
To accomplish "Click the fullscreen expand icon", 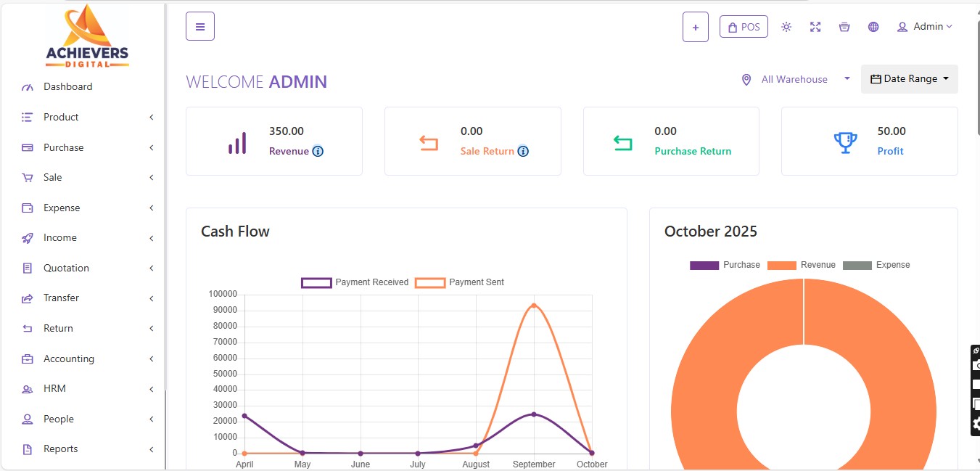I will pos(815,26).
